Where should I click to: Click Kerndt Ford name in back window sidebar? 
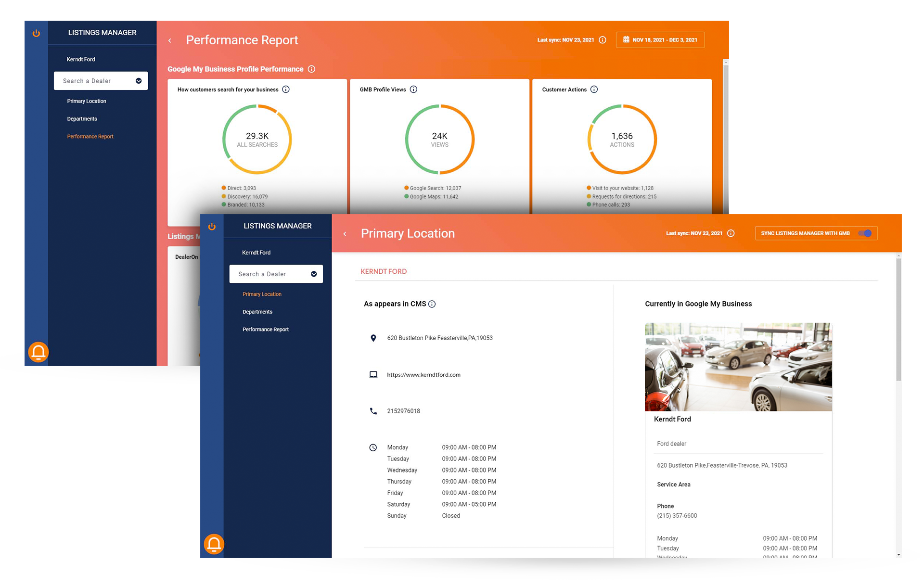click(81, 60)
